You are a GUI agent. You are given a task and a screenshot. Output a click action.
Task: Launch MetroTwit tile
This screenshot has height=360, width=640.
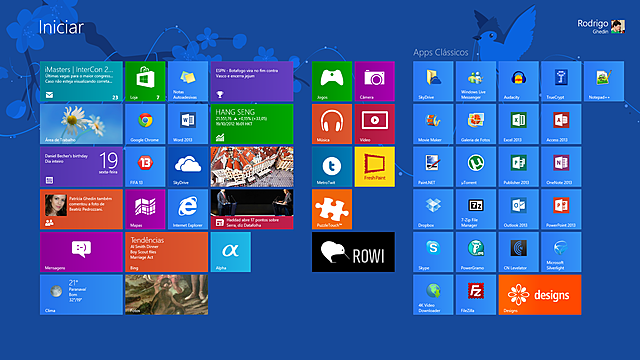[332, 167]
